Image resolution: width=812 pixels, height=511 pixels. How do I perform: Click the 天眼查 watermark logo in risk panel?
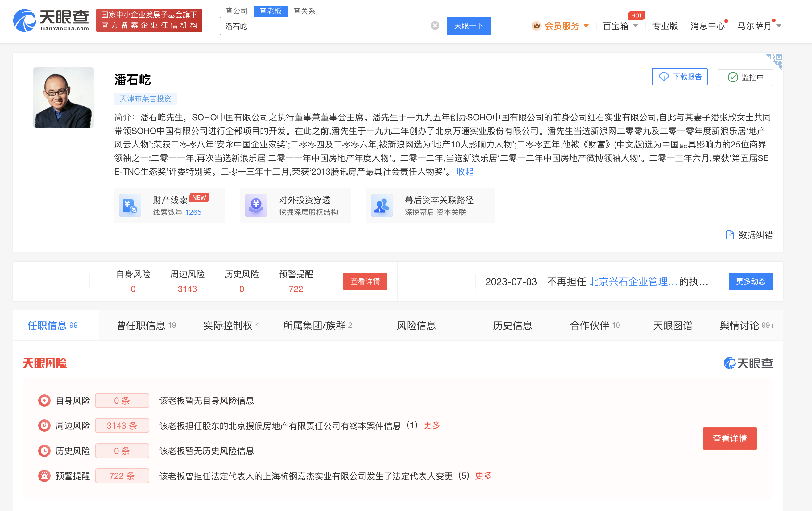[748, 363]
